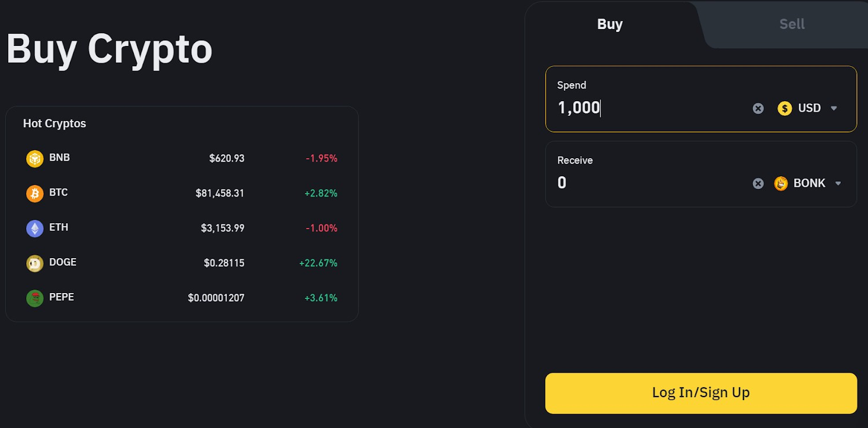Click the BNB coin icon
This screenshot has width=868, height=428.
click(x=35, y=159)
